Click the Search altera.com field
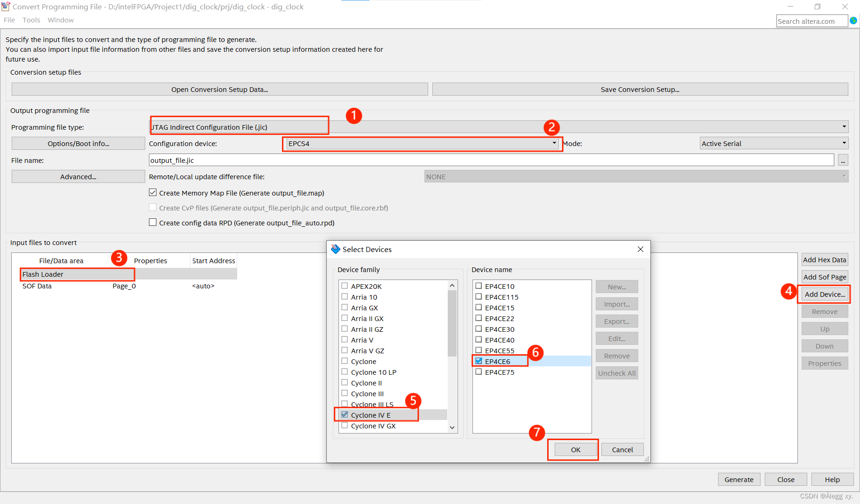 pos(812,21)
